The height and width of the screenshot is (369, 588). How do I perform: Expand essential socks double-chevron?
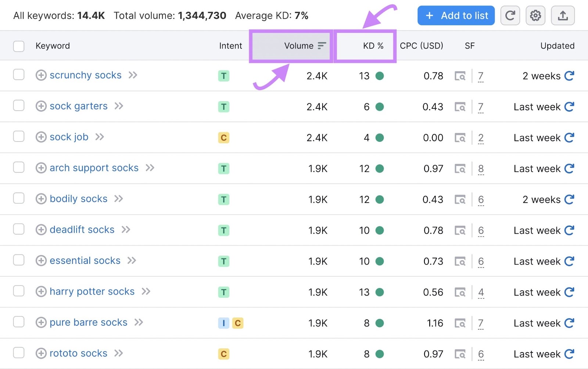point(132,260)
